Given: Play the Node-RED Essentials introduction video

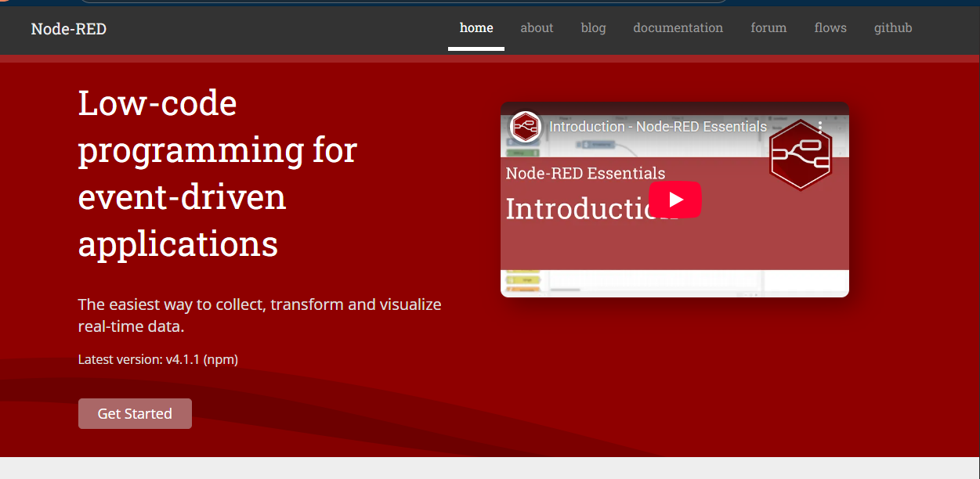Looking at the screenshot, I should (x=674, y=200).
